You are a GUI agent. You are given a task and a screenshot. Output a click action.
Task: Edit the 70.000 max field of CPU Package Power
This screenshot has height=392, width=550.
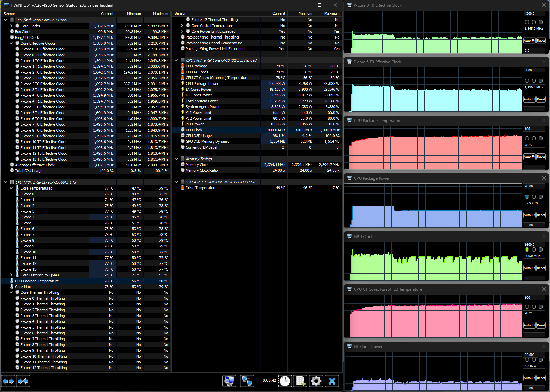(x=534, y=186)
